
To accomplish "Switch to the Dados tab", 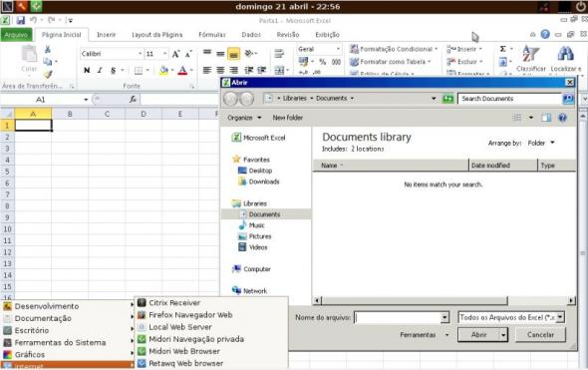I will [x=251, y=35].
